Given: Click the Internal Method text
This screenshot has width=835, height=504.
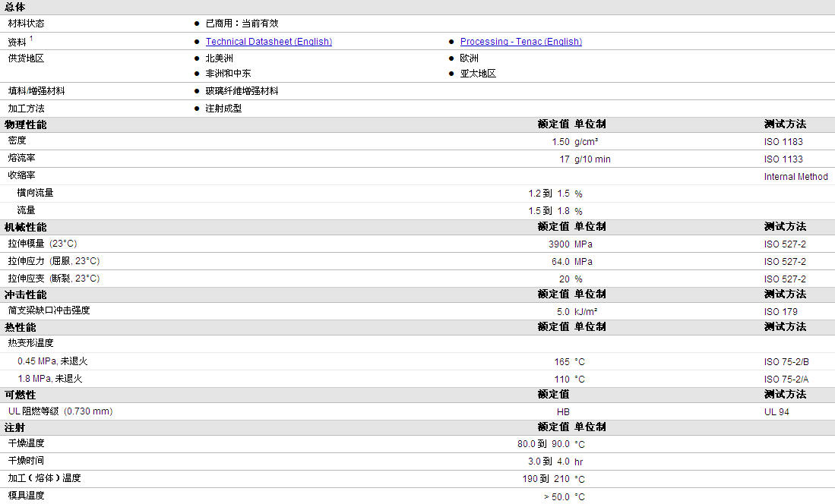Looking at the screenshot, I should coord(796,177).
